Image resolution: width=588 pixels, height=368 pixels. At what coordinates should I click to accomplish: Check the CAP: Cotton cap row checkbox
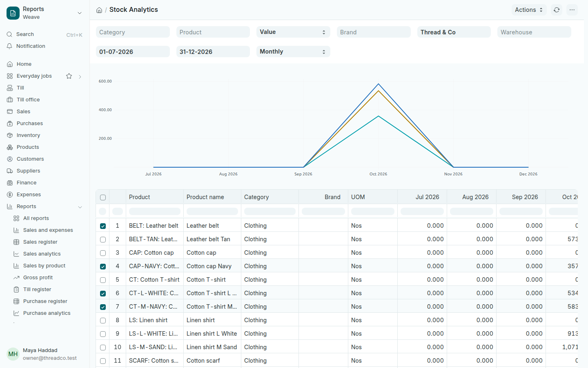click(103, 253)
